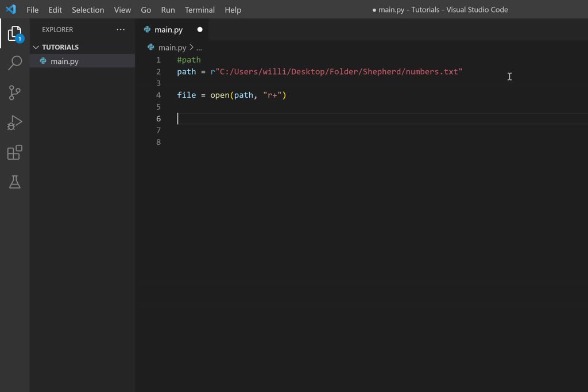This screenshot has height=392, width=588.
Task: Click the Run menu in the menu bar
Action: point(168,10)
